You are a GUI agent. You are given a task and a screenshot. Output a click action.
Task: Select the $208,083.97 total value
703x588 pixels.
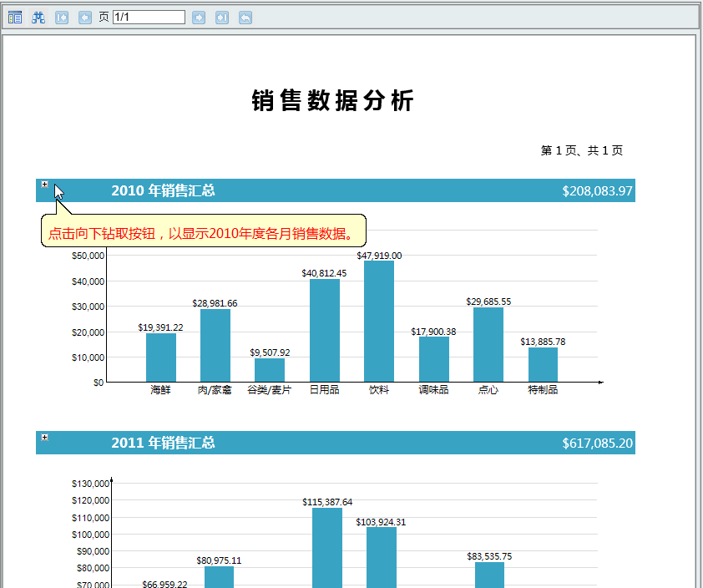point(597,191)
